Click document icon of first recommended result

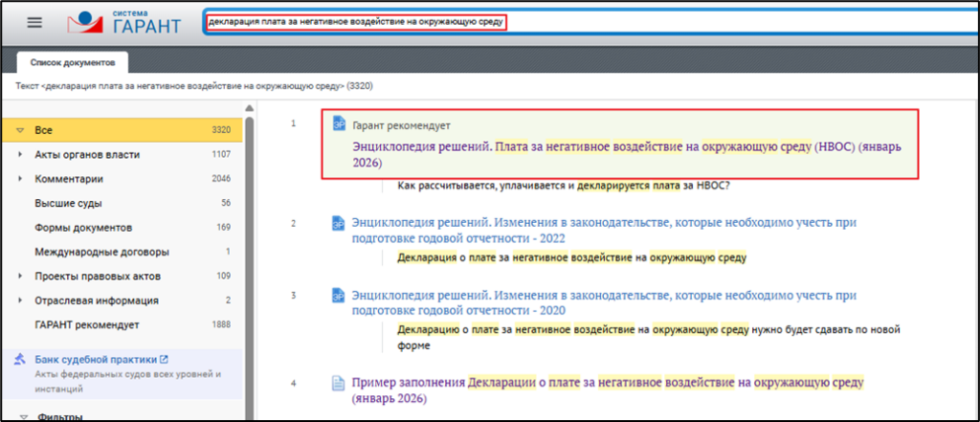coord(338,123)
